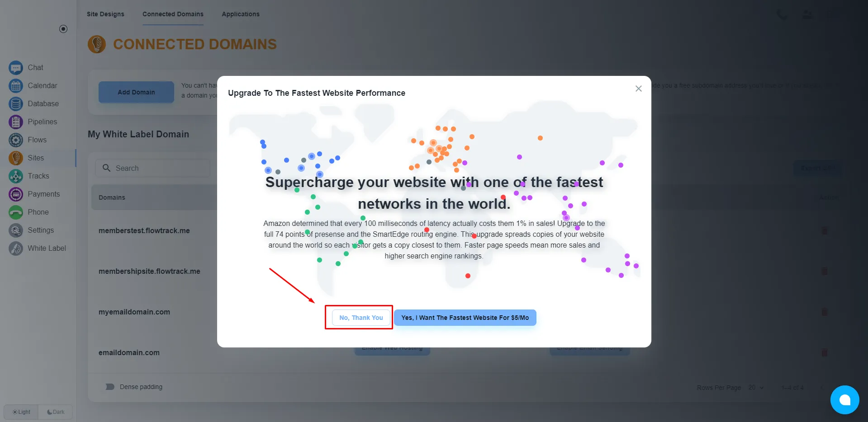
Task: Delete myemaildomain.com via trash icon
Action: click(x=825, y=312)
